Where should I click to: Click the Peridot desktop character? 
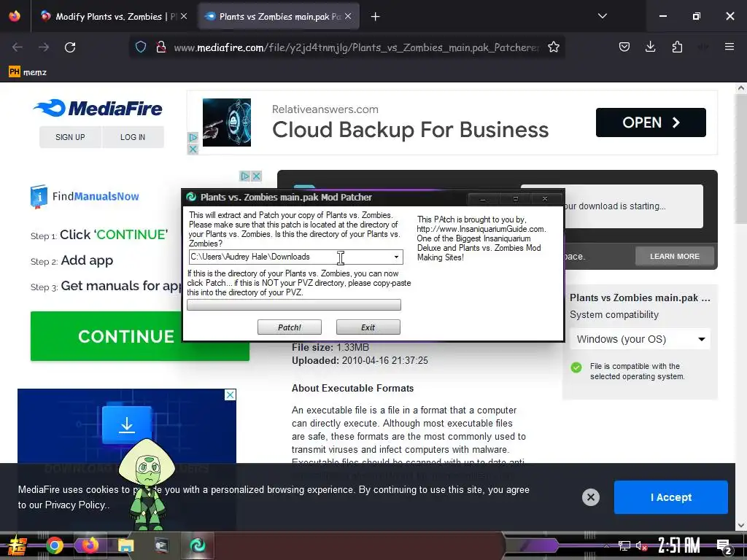pyautogui.click(x=147, y=485)
